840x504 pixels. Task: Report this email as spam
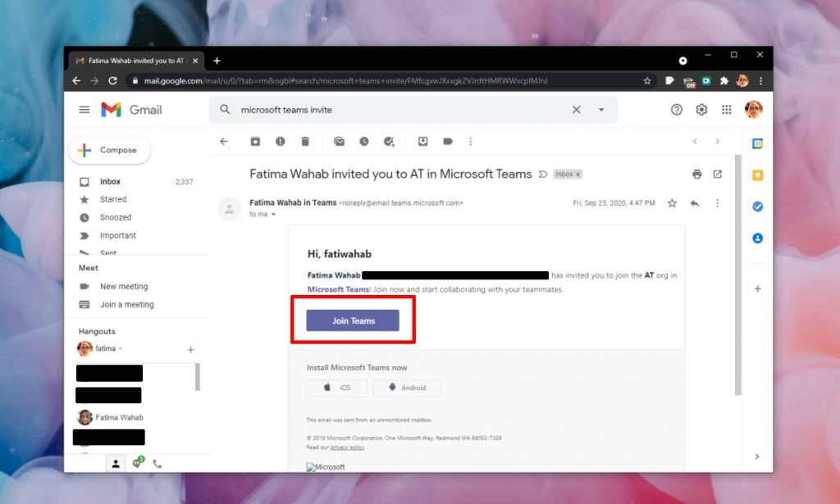click(x=281, y=141)
